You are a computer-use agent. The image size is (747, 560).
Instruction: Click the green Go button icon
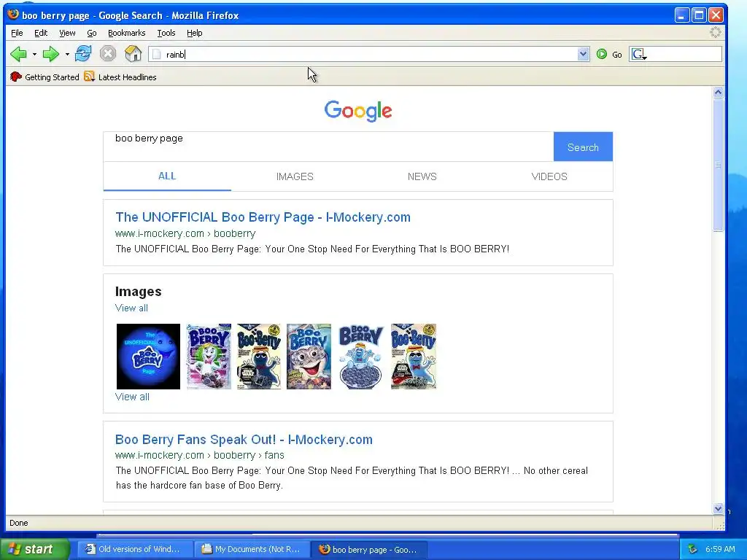pyautogui.click(x=602, y=54)
